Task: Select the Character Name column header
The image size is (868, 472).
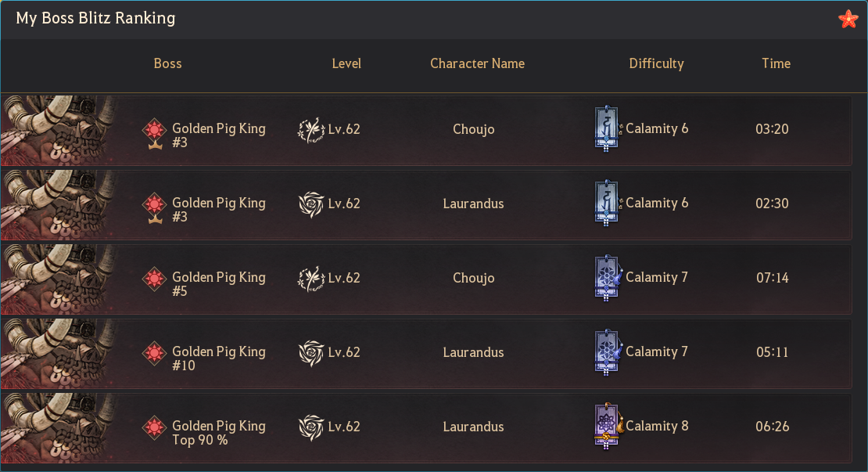Action: (x=477, y=63)
